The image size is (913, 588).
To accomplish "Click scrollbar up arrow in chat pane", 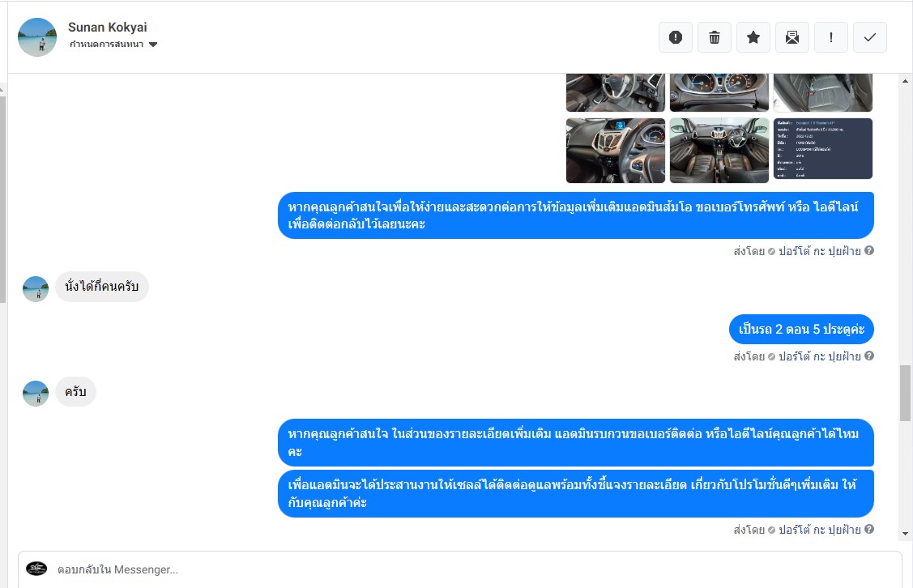I will tap(905, 81).
